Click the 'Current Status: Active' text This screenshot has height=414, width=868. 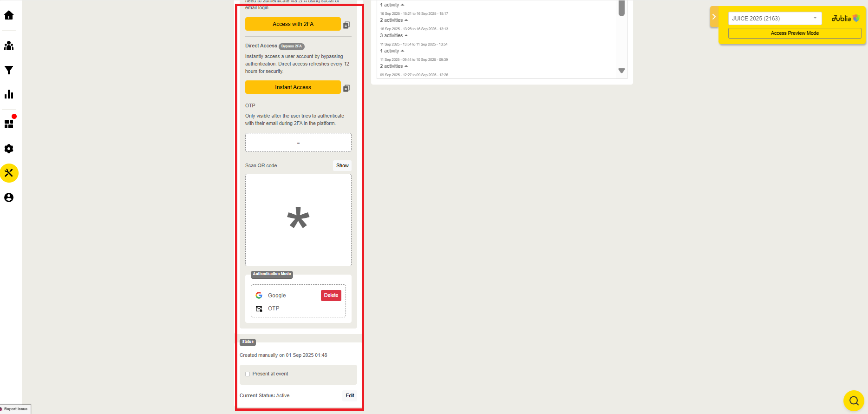pyautogui.click(x=264, y=396)
